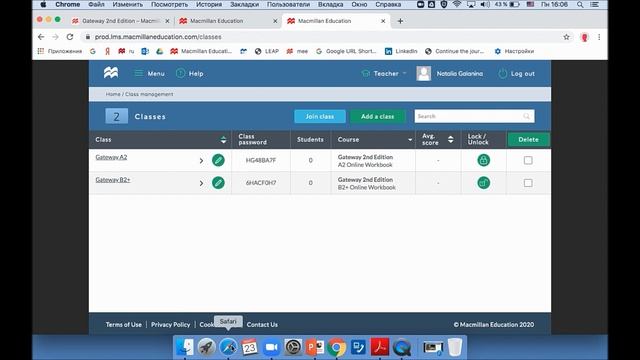This screenshot has height=360, width=640.
Task: Open the История menu in menu bar
Action: (209, 4)
